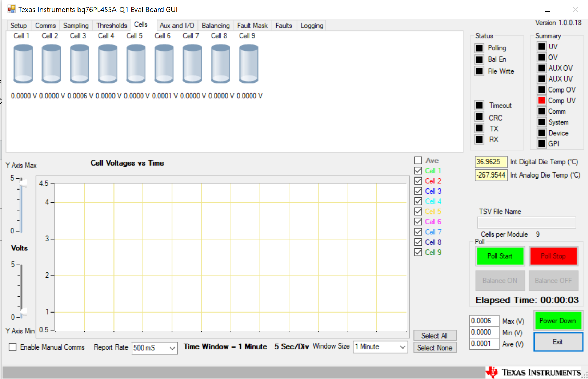Open the Fault Mask tab
Screen dimensions: 588x379
point(252,26)
